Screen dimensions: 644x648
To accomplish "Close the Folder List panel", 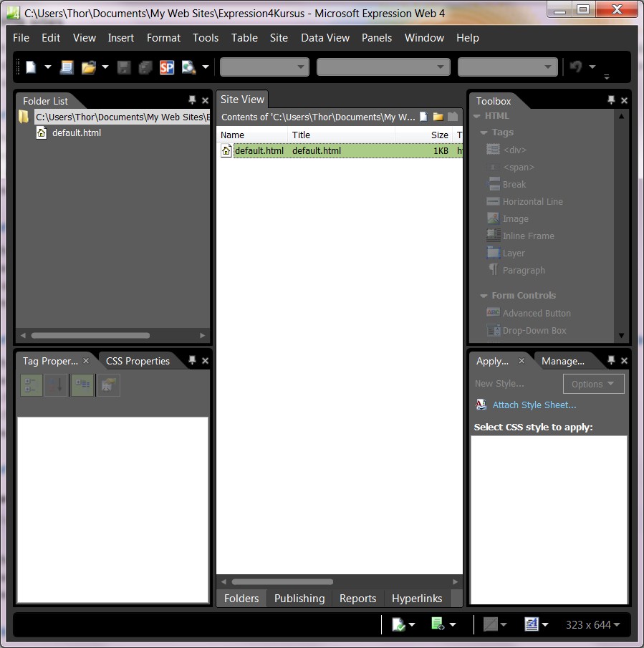I will (205, 100).
